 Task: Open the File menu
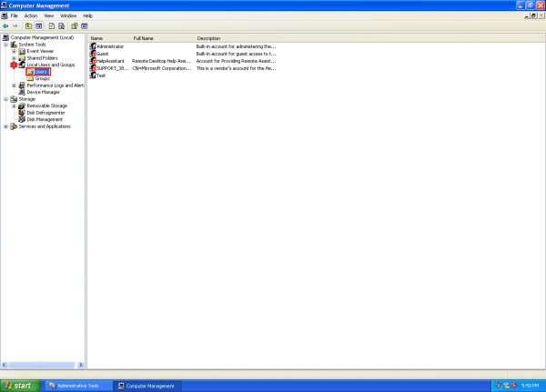(15, 15)
